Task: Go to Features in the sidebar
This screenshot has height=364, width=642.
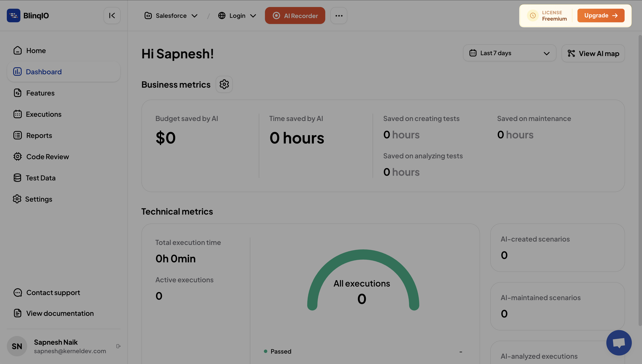Action: [x=40, y=93]
